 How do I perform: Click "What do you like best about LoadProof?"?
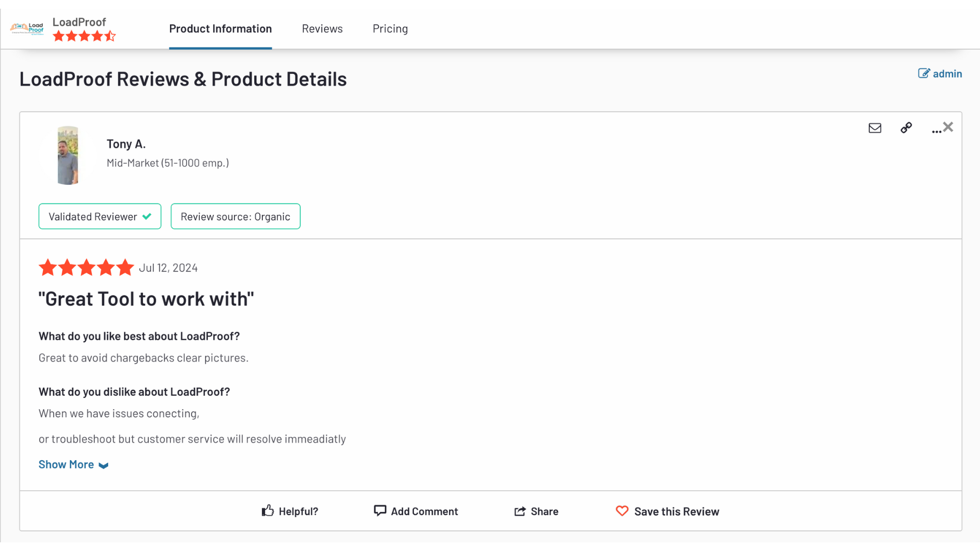click(139, 336)
